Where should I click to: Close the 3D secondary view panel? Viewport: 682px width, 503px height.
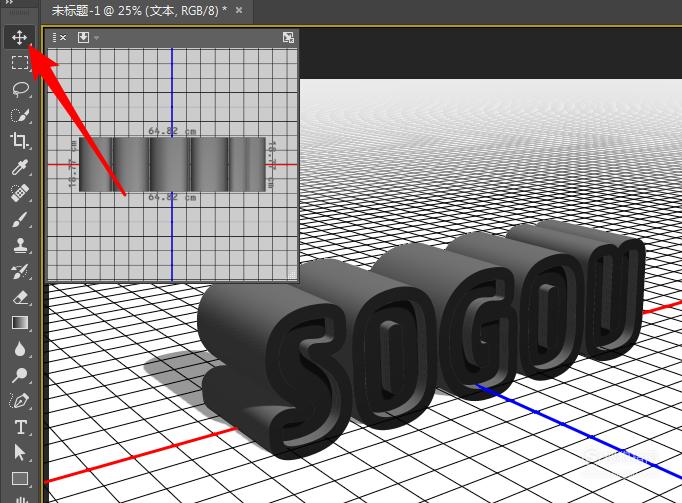(x=63, y=37)
